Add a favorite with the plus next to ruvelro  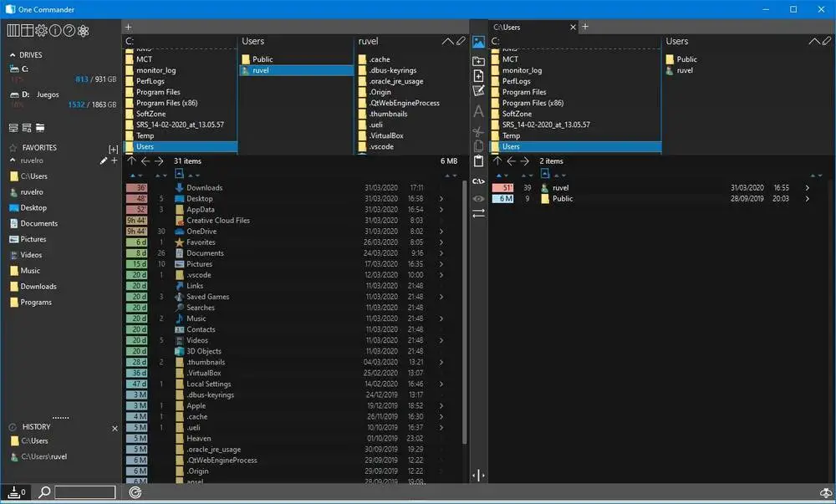pyautogui.click(x=114, y=160)
